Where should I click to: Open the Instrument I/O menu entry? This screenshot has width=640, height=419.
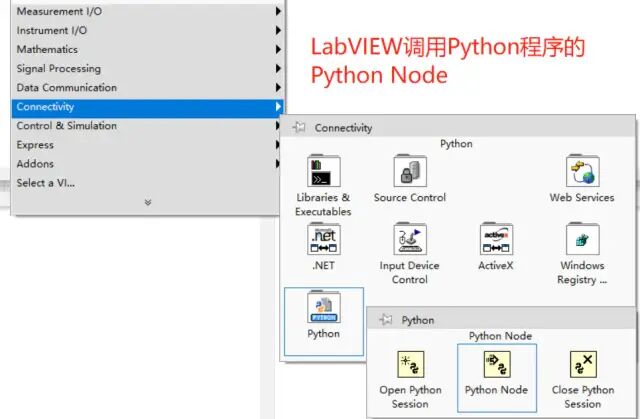coord(147,30)
